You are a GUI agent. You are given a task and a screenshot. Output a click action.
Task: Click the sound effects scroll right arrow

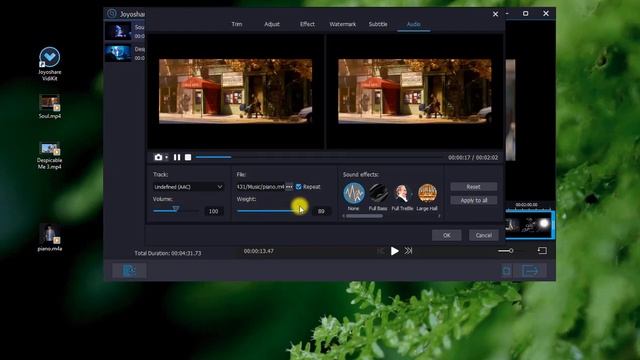pyautogui.click(x=439, y=216)
